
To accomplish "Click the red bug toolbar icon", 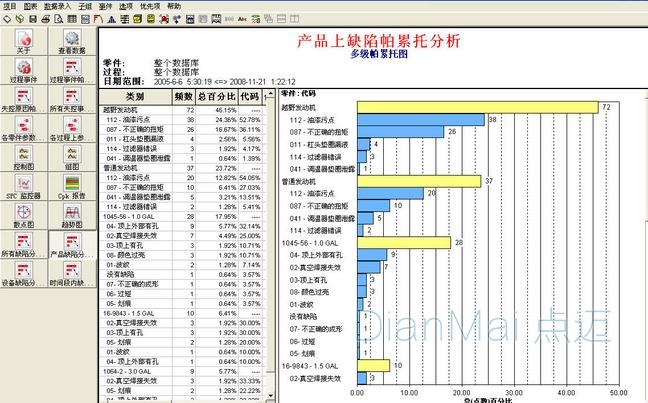I will [x=164, y=19].
